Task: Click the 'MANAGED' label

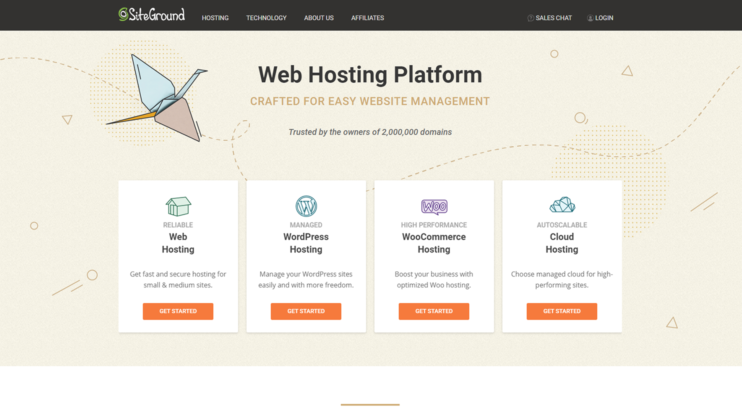Action: pyautogui.click(x=306, y=225)
